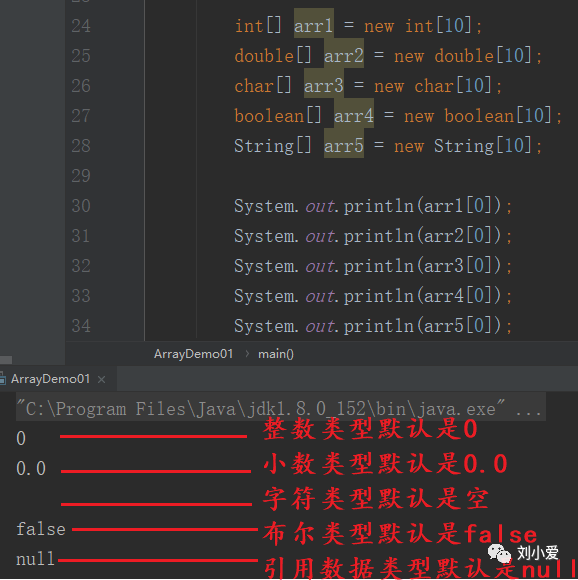578x580 pixels.
Task: Select the ArrayDemo01 run tab
Action: tap(50, 379)
